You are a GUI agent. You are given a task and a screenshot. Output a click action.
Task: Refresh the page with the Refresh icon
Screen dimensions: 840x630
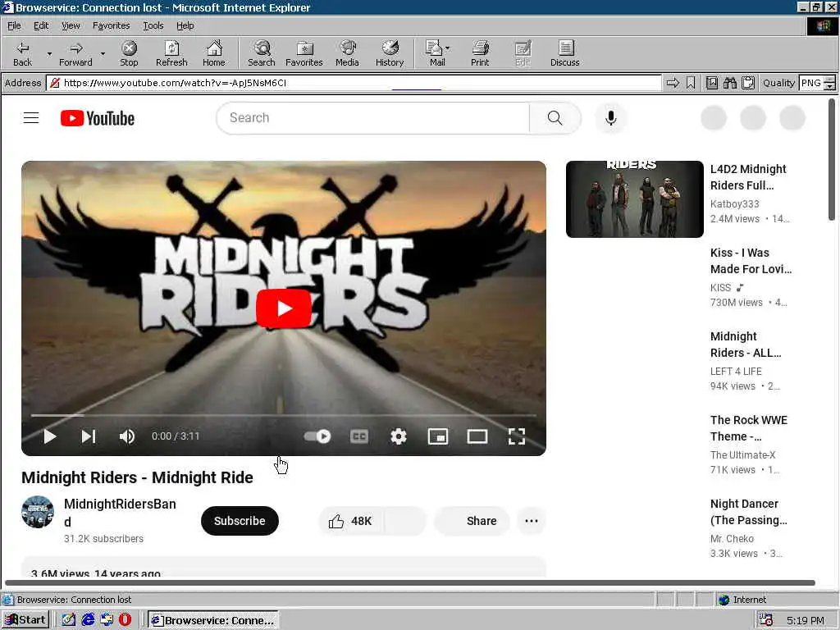click(171, 53)
